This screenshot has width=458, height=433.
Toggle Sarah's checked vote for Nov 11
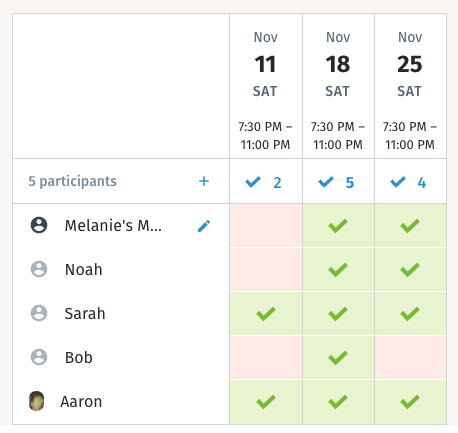(x=266, y=313)
